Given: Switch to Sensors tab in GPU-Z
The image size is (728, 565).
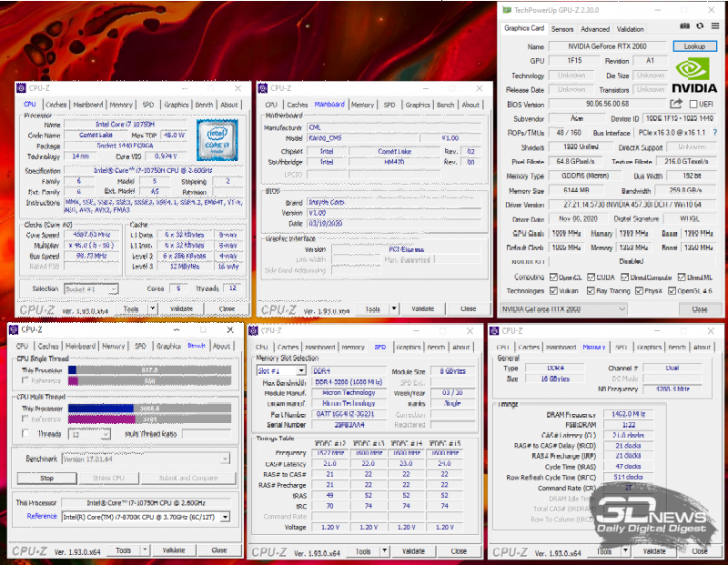Looking at the screenshot, I should pyautogui.click(x=562, y=29).
